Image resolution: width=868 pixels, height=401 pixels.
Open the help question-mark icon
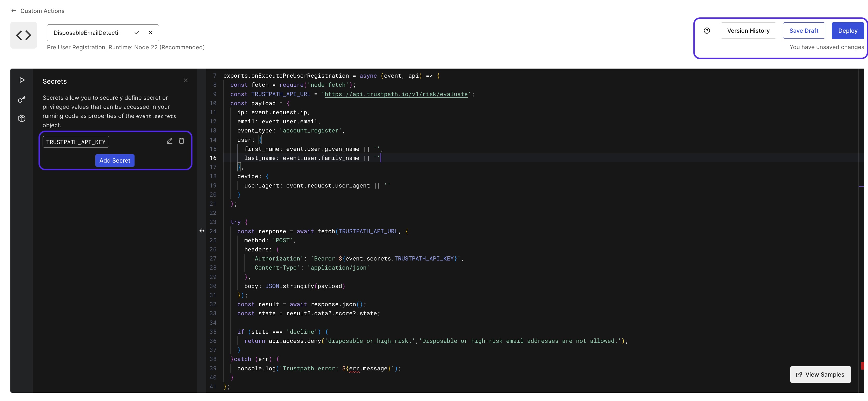(x=707, y=31)
